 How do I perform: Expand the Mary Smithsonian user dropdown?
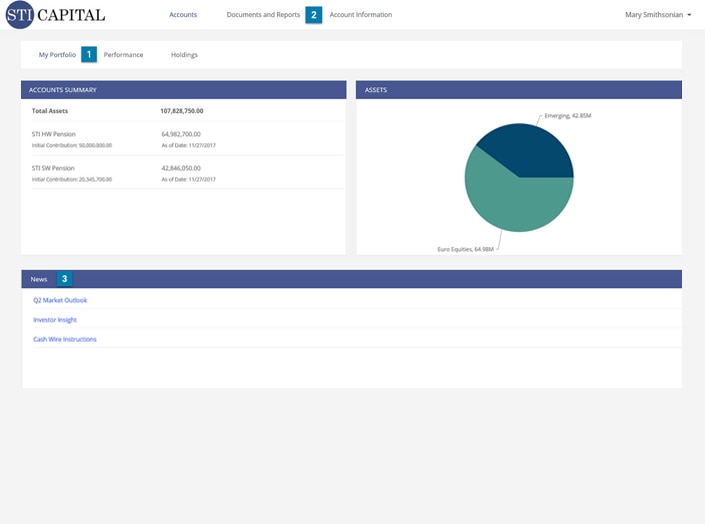658,15
